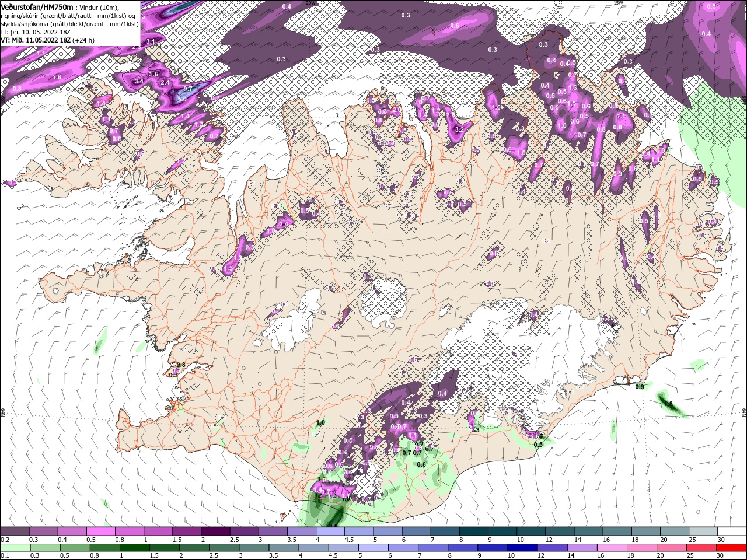
Task: Click the pale grey 25–30 snow legend swatch
Action: tap(704, 531)
